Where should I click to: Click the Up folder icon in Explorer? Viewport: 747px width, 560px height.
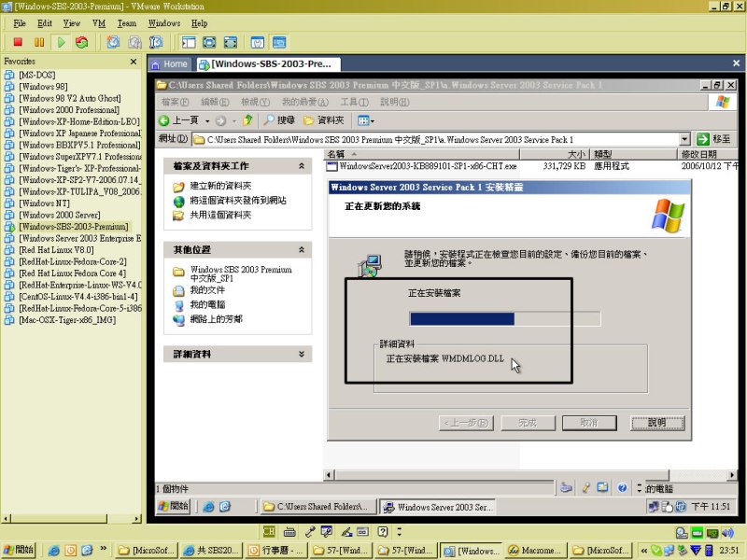click(x=247, y=120)
